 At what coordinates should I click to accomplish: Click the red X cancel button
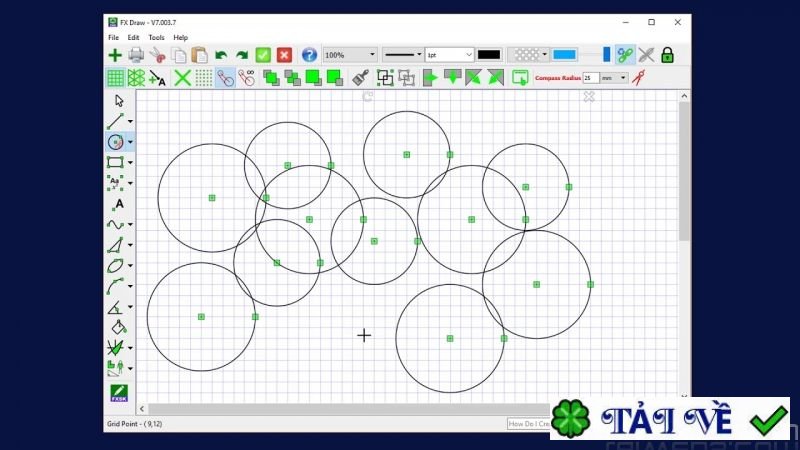point(284,55)
